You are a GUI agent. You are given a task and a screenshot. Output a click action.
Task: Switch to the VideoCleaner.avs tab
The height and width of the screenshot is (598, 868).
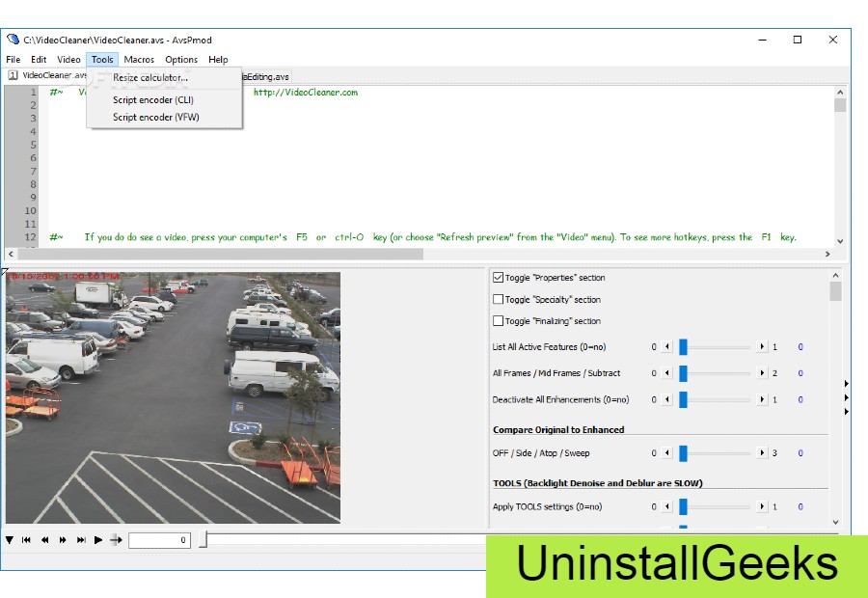(47, 75)
